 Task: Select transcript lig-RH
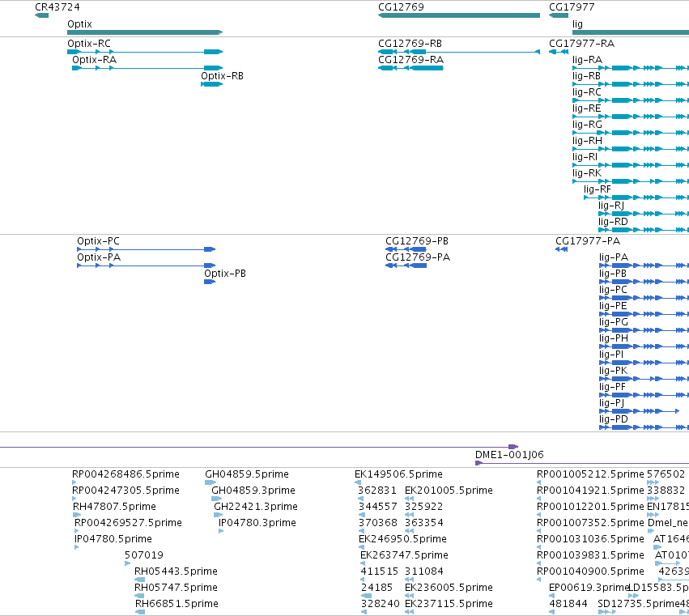pos(631,149)
